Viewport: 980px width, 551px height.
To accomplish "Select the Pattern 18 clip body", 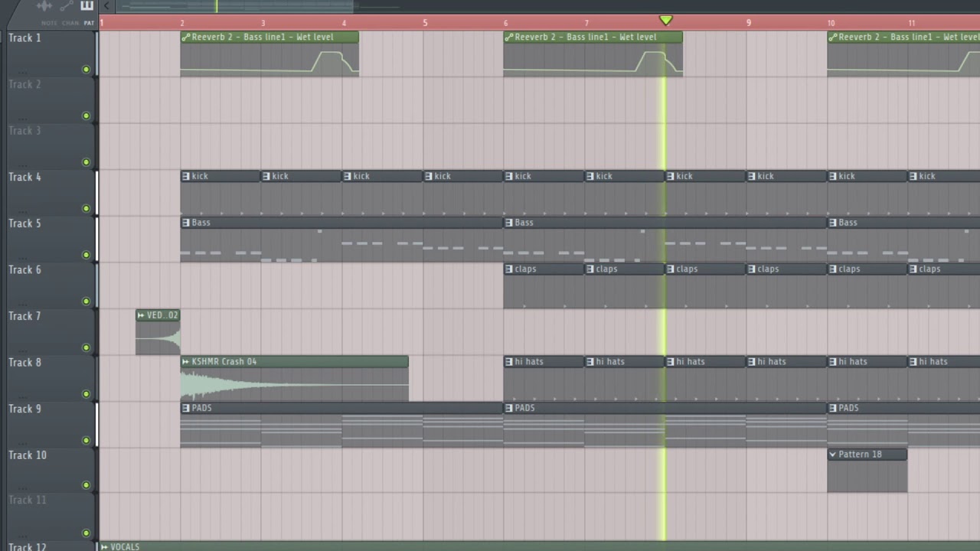I will coord(867,476).
